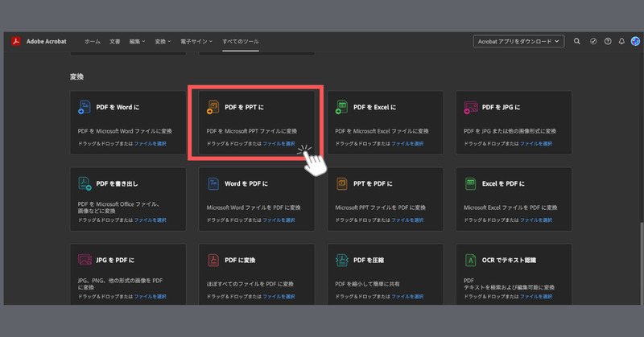Click the PDF を PPT に title
This screenshot has width=644, height=337.
[x=245, y=107]
